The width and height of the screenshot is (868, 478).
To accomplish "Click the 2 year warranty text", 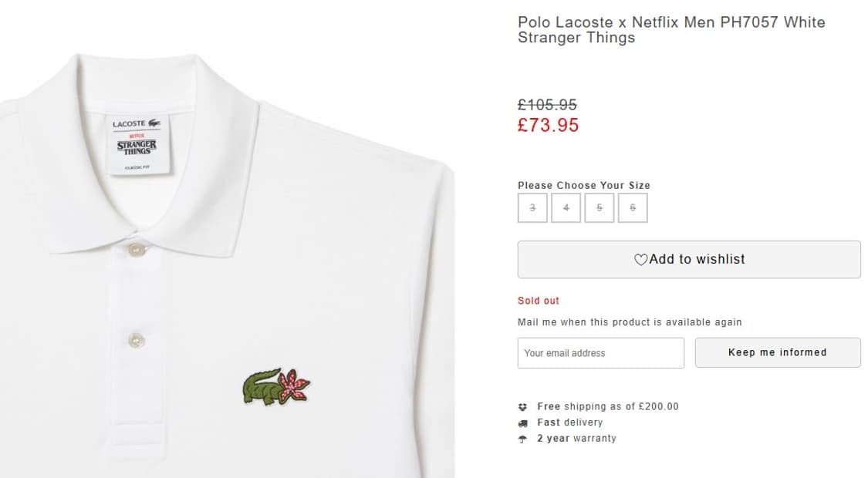I will [576, 439].
